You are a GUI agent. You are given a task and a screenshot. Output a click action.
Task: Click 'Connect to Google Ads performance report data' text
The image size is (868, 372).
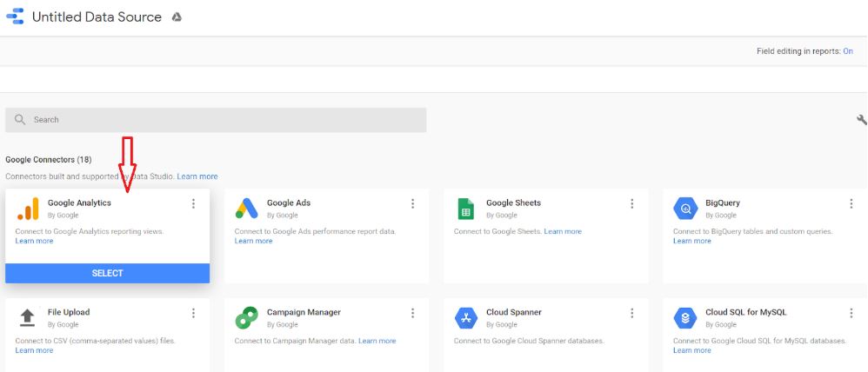(x=315, y=231)
